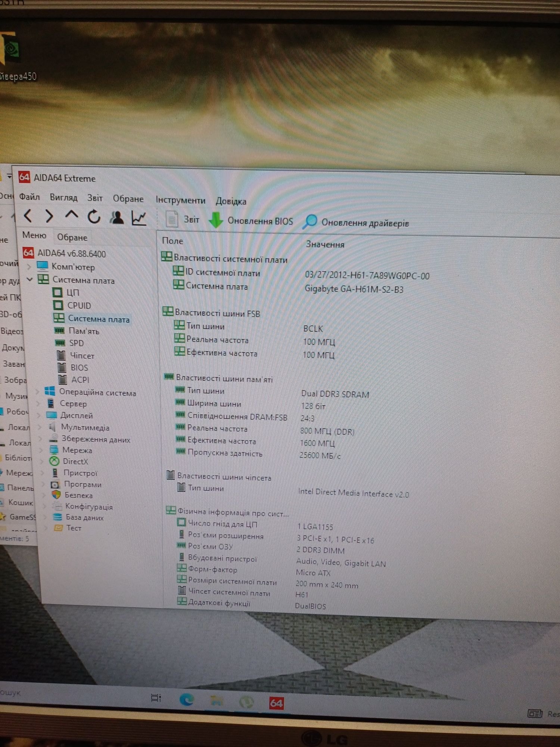
Task: Select AIDA64 v6.88.6400 root node
Action: click(64, 254)
